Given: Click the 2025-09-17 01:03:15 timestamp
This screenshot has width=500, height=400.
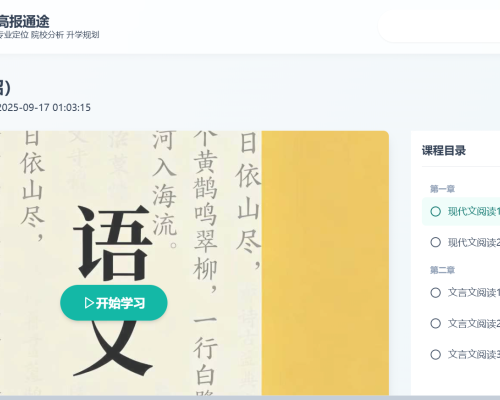Looking at the screenshot, I should 45,107.
